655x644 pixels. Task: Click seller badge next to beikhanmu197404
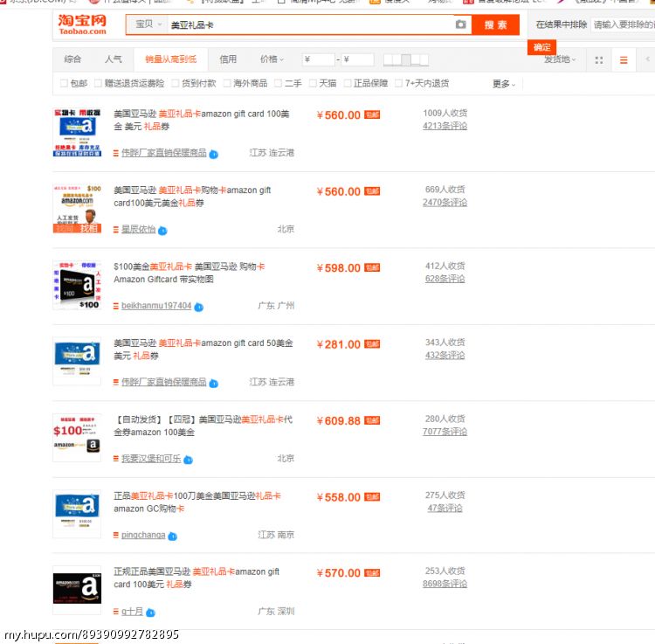[x=199, y=308]
